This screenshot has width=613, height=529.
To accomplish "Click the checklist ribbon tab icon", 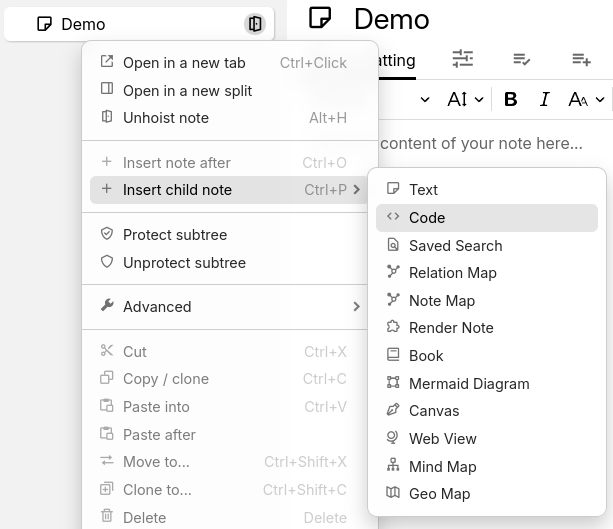I will point(521,59).
